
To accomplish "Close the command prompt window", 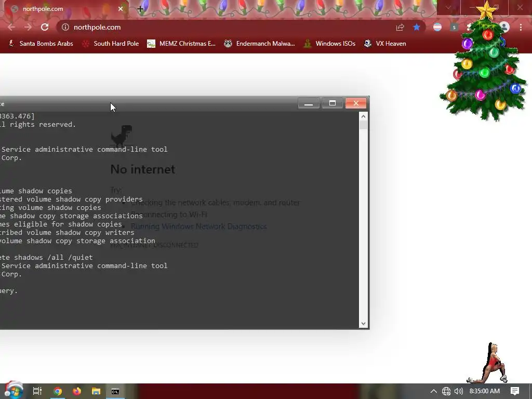I will [x=355, y=103].
